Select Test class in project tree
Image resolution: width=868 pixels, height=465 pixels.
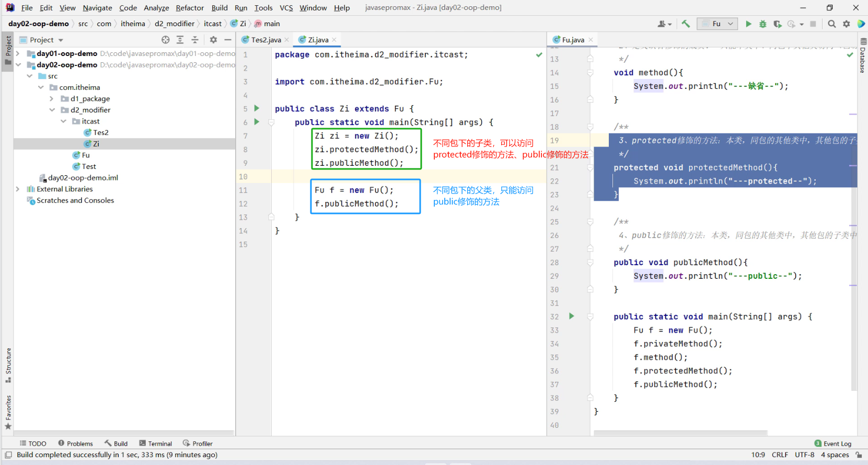89,166
